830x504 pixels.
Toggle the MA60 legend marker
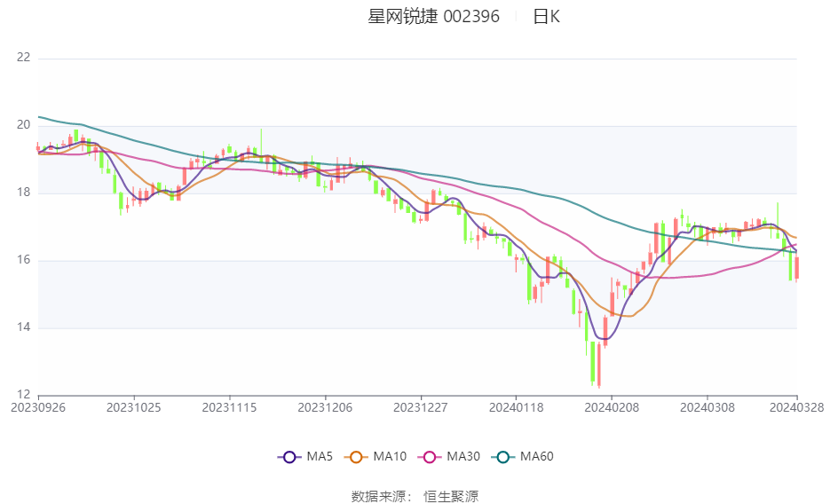click(x=502, y=457)
